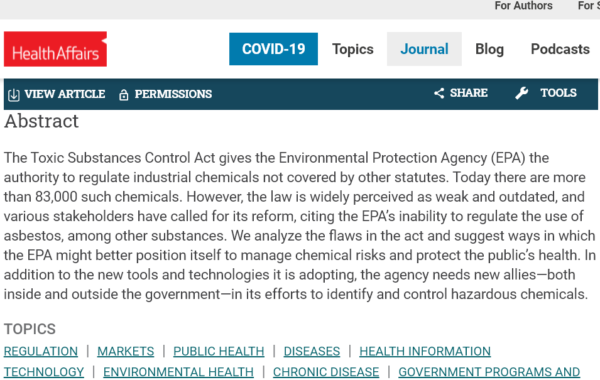Open the Markets topic link
The height and width of the screenshot is (380, 600).
tap(126, 351)
